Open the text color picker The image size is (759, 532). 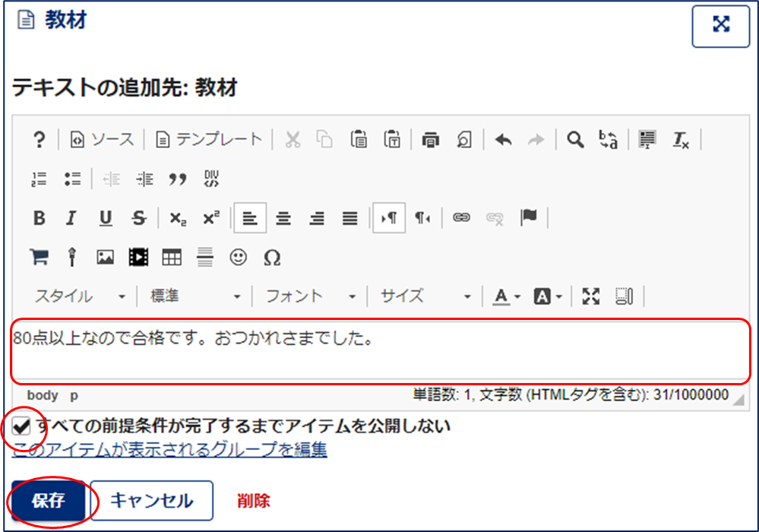[506, 296]
